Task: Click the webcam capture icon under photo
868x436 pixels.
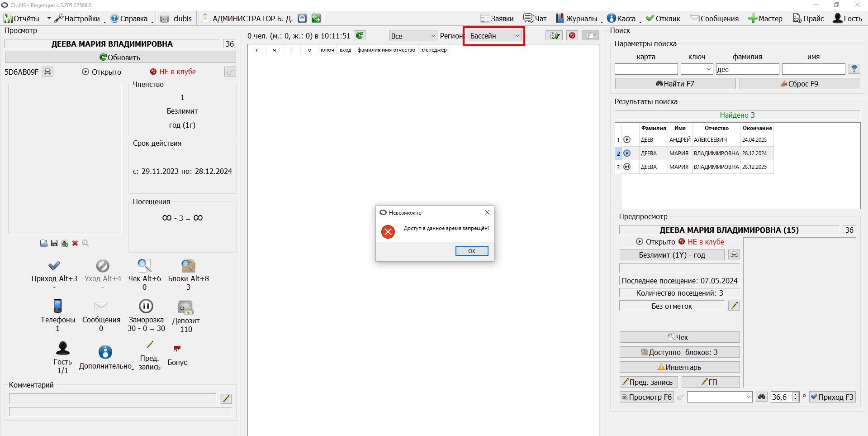Action: pos(65,244)
